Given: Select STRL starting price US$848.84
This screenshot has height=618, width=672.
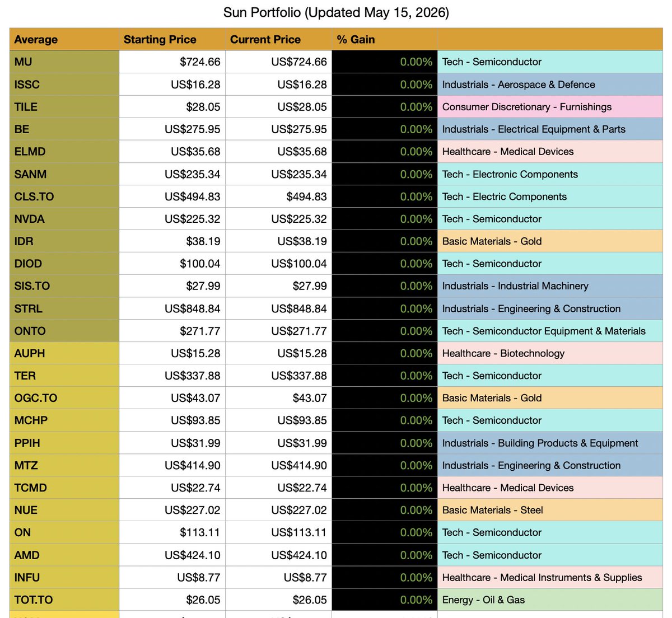Looking at the screenshot, I should tap(172, 308).
